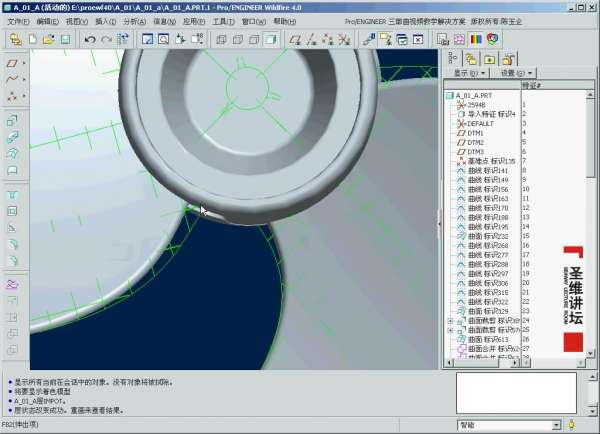Click the rainbow color appearance icon

click(476, 39)
